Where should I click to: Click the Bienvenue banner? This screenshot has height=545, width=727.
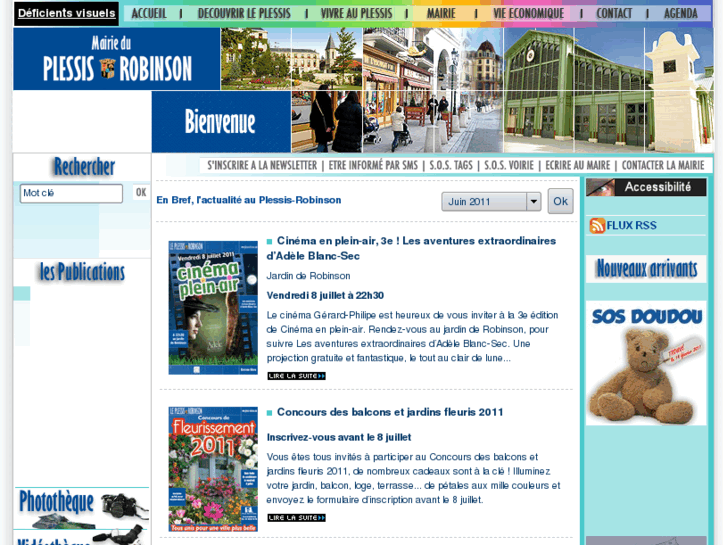click(221, 122)
